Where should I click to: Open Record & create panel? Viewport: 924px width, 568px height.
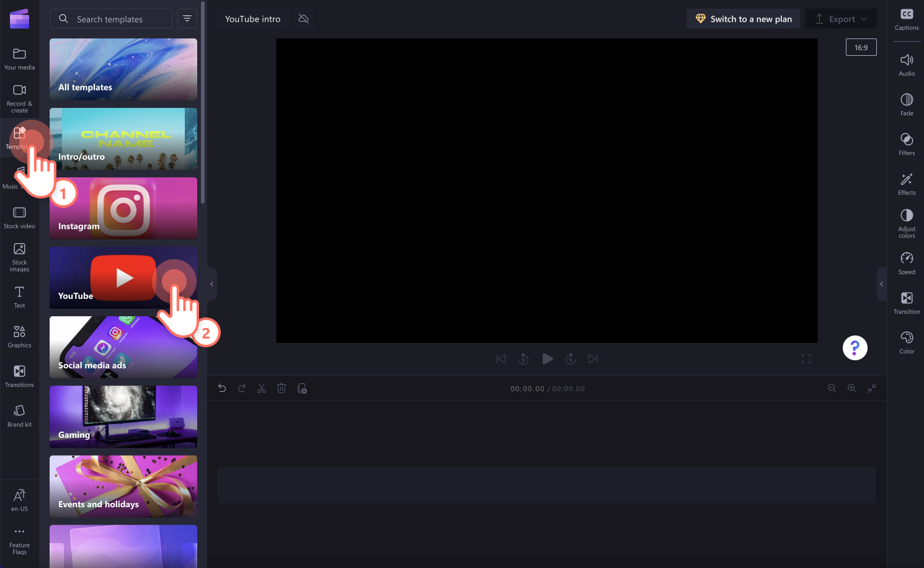[19, 99]
